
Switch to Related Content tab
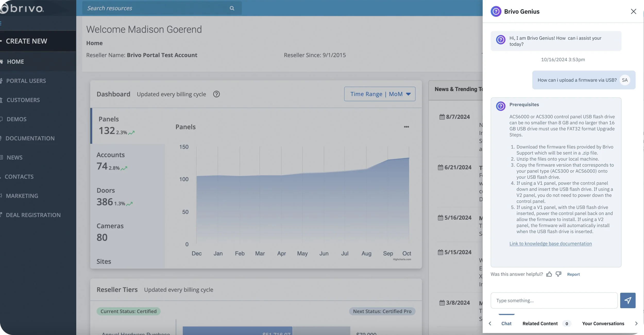click(540, 323)
